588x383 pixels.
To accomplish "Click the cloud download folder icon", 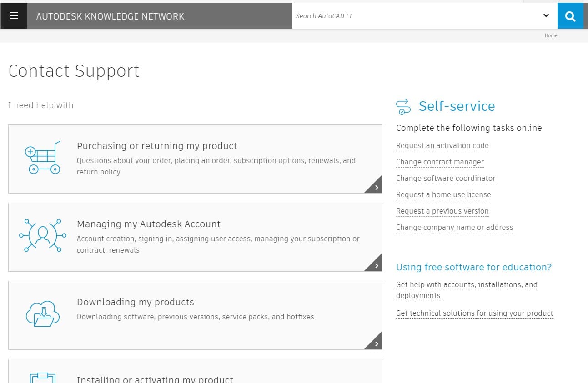I will click(43, 314).
